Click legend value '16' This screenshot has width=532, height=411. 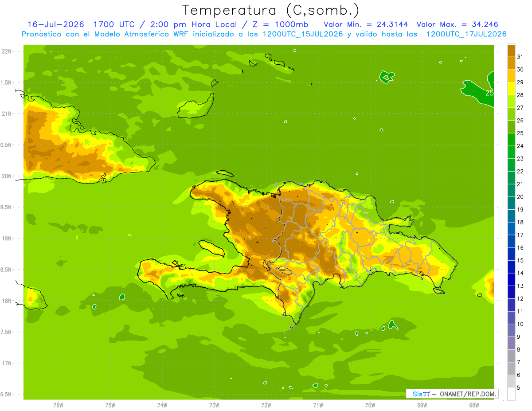click(x=520, y=248)
